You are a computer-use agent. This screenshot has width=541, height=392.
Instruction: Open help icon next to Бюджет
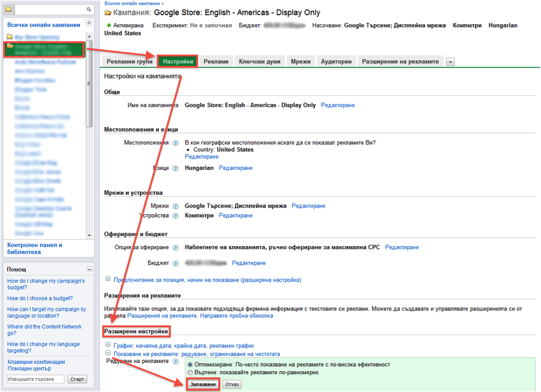(x=175, y=263)
